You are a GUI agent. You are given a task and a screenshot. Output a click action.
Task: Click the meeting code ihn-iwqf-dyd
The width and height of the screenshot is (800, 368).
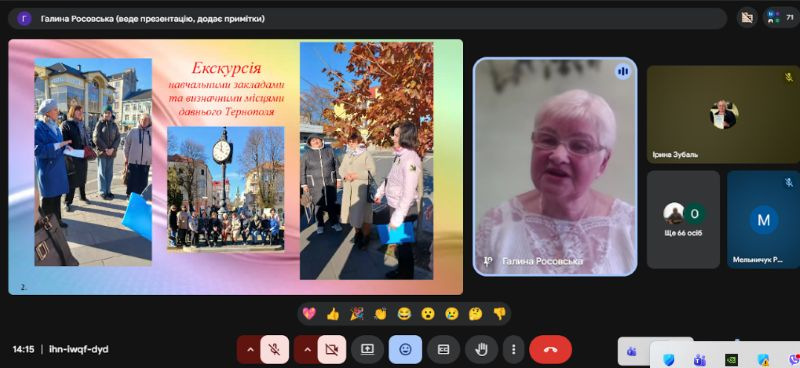pyautogui.click(x=79, y=350)
